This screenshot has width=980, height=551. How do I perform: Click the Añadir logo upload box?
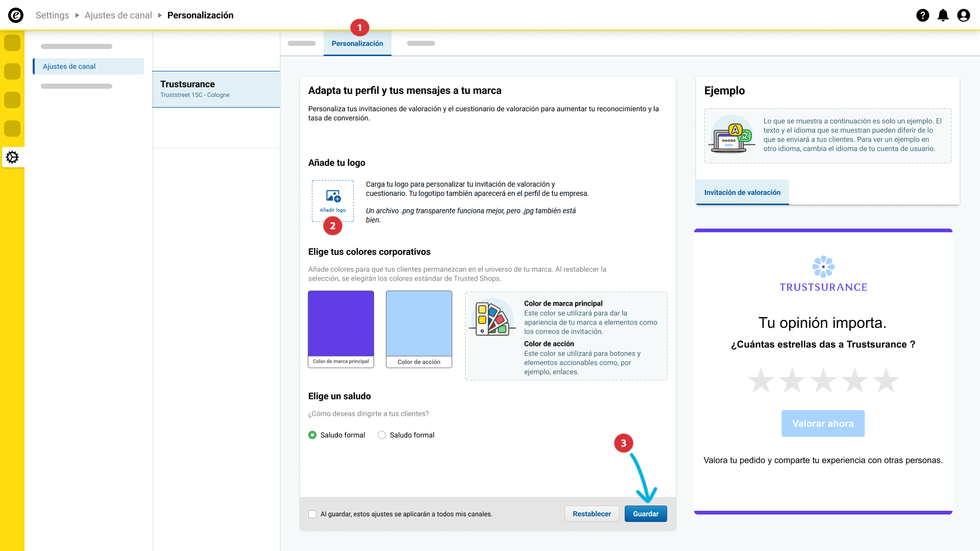pos(333,201)
